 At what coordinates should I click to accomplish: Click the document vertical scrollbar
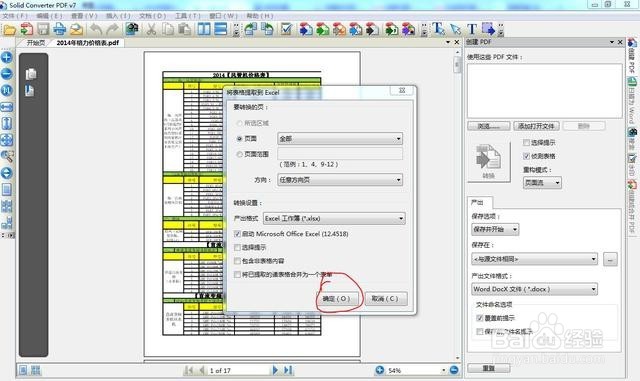(x=458, y=204)
